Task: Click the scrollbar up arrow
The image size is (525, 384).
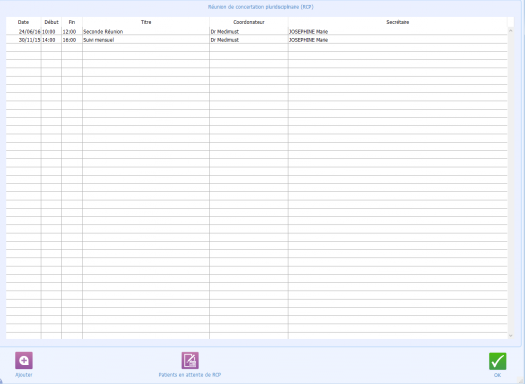Action: pos(511,30)
